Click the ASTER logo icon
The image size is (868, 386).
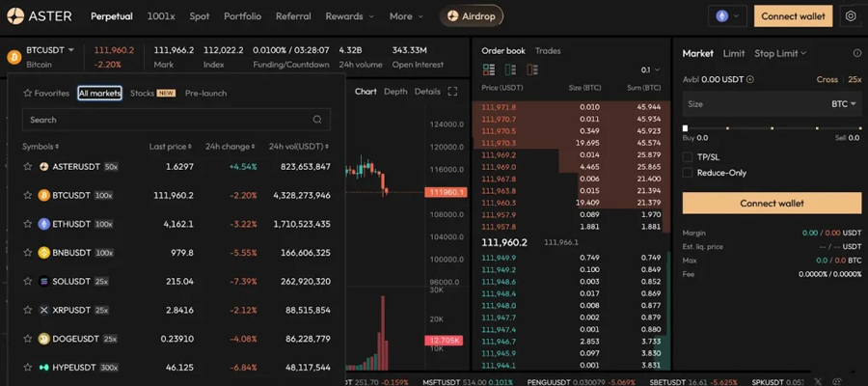14,16
